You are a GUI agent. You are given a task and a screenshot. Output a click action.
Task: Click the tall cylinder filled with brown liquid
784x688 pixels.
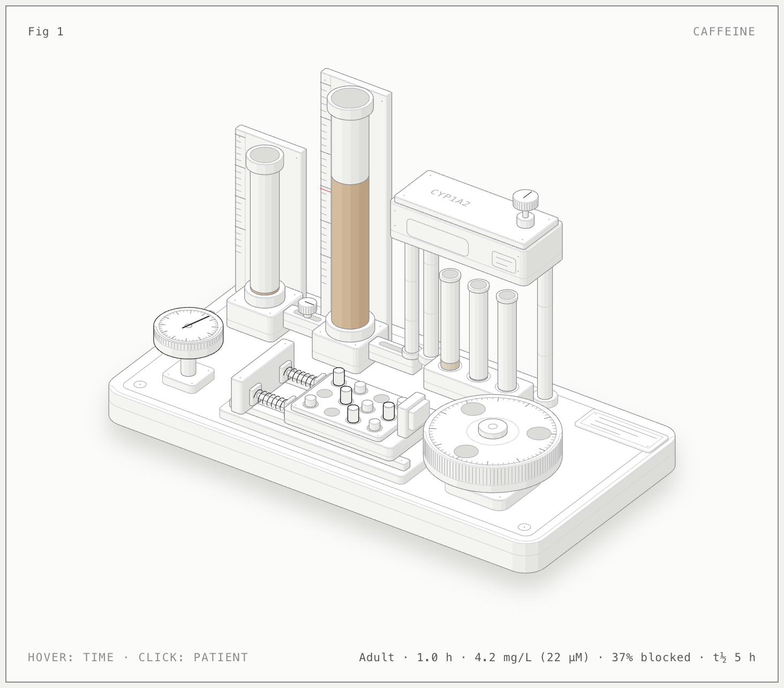[350, 214]
